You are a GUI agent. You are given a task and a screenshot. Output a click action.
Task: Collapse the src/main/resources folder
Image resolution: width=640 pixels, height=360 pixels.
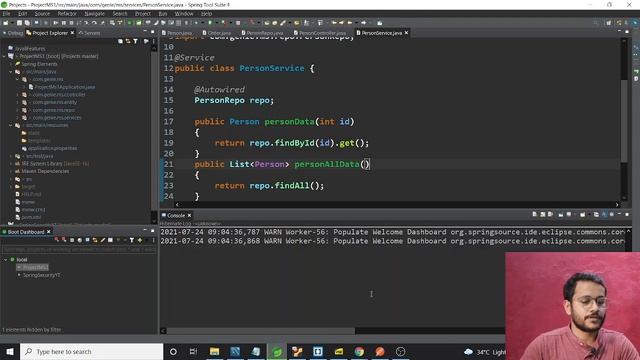pyautogui.click(x=11, y=125)
